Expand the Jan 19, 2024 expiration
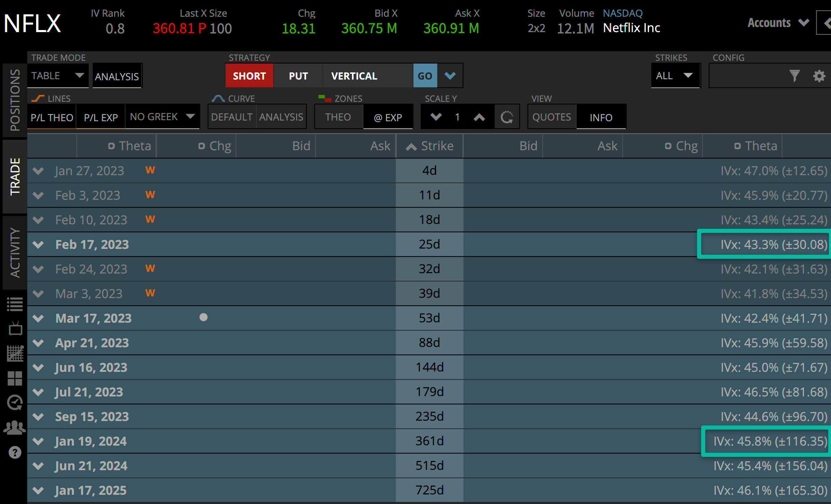The image size is (831, 504). [38, 441]
